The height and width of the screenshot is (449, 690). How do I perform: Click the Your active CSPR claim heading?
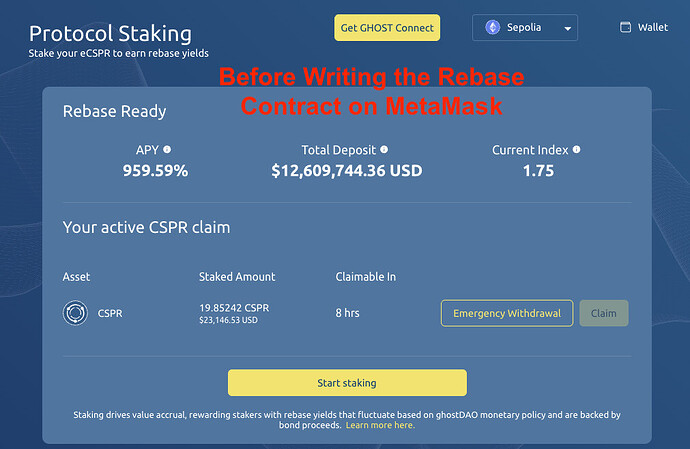(x=147, y=228)
